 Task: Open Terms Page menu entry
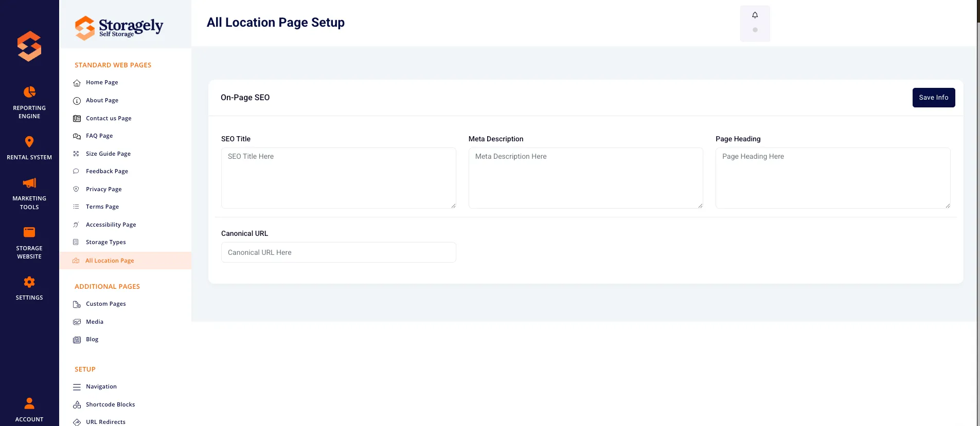pyautogui.click(x=102, y=207)
